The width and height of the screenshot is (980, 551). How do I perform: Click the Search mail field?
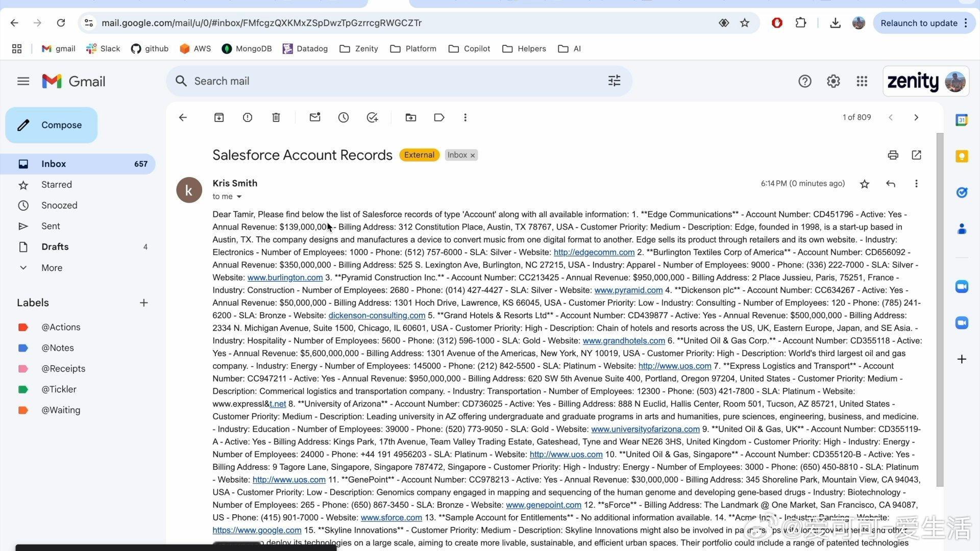tap(398, 81)
